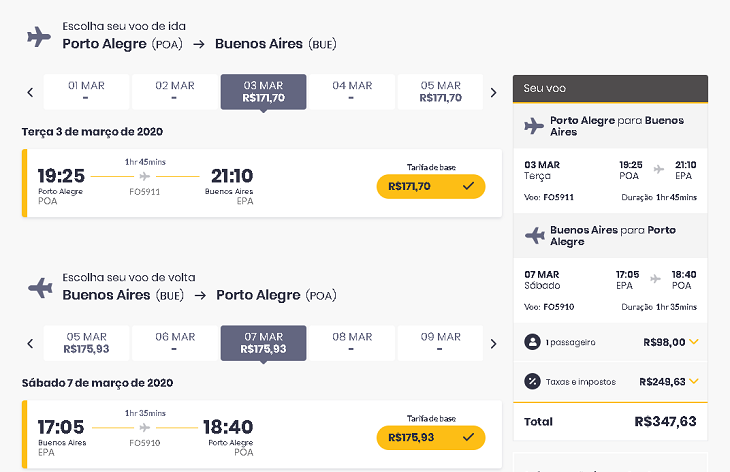Click plane icon in Porto Alegre para Buenos Aires summary
Screen dimensions: 730x472
(x=534, y=126)
